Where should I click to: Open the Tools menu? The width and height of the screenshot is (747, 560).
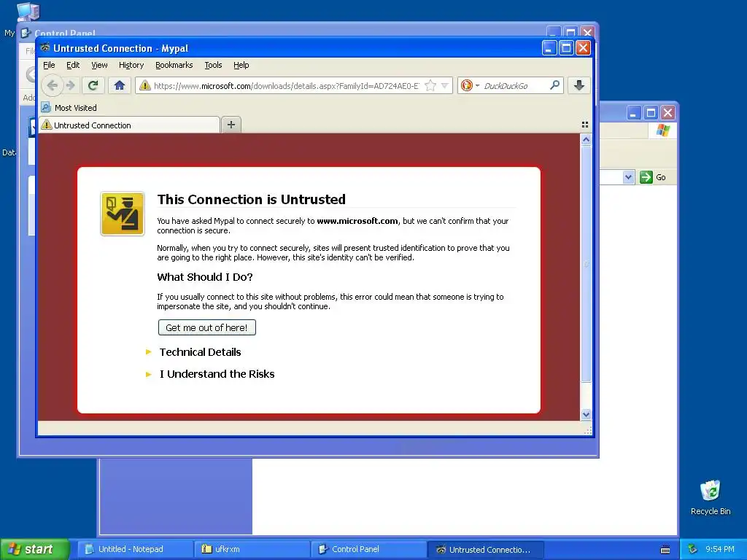point(213,65)
